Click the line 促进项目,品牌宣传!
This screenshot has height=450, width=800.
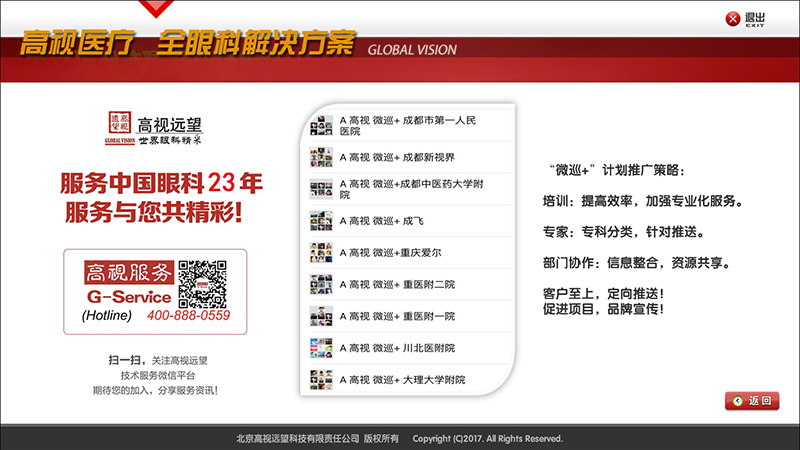pos(604,309)
